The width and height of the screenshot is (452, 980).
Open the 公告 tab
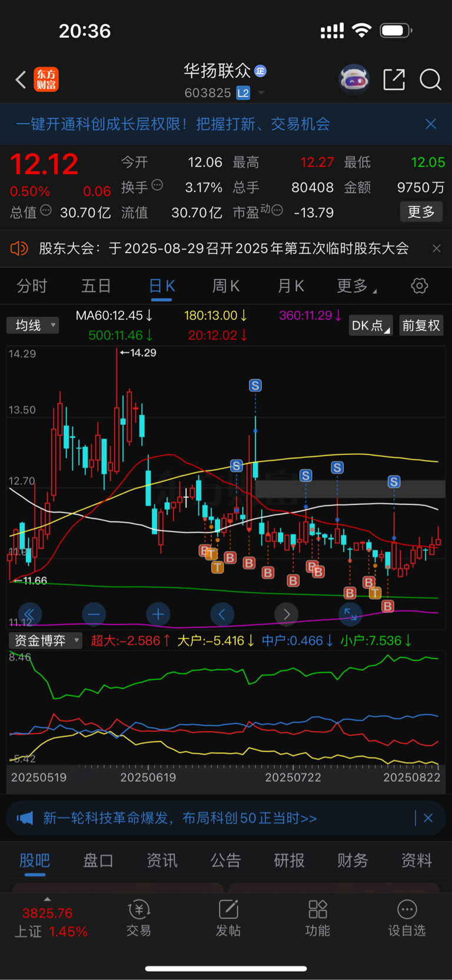226,861
